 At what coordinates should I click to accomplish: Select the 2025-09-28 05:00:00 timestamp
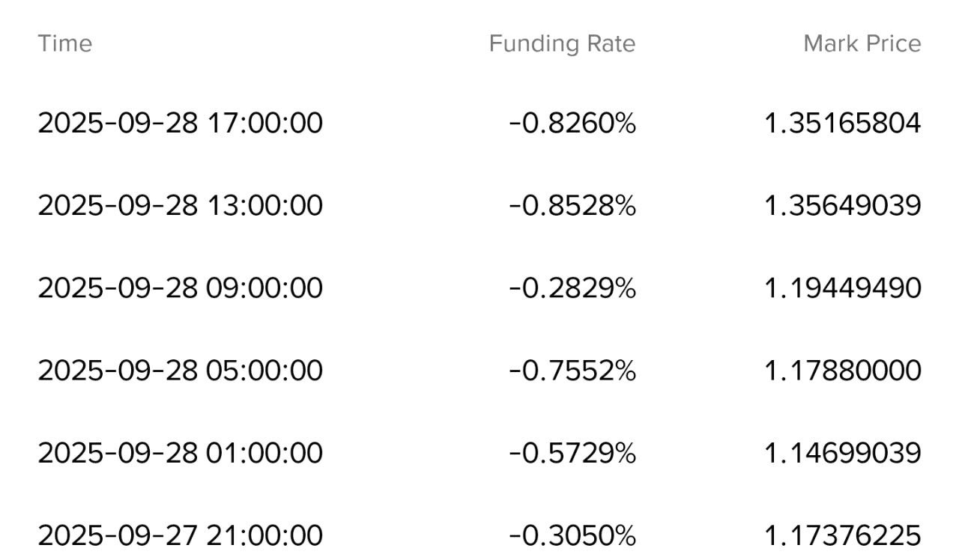180,370
